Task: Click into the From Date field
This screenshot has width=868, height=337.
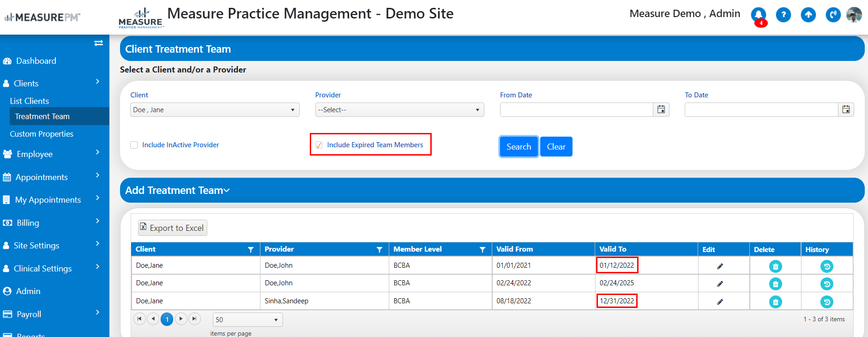Action: (x=577, y=109)
